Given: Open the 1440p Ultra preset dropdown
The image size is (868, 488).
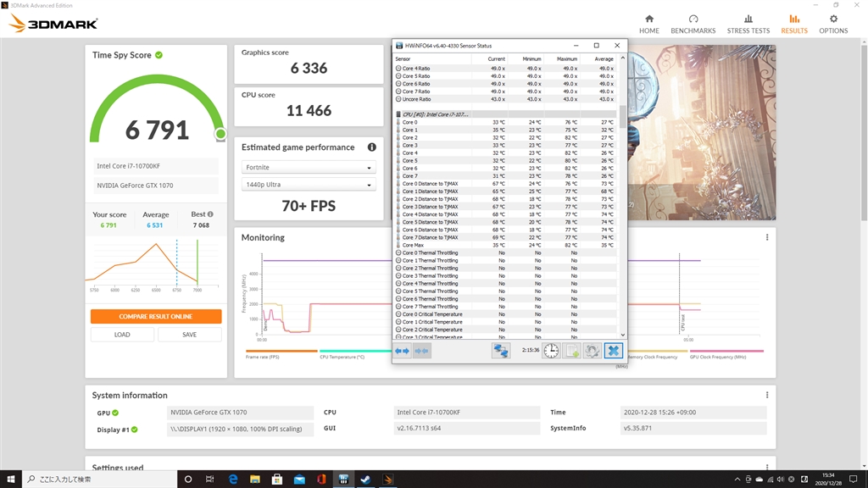Looking at the screenshot, I should coord(308,186).
